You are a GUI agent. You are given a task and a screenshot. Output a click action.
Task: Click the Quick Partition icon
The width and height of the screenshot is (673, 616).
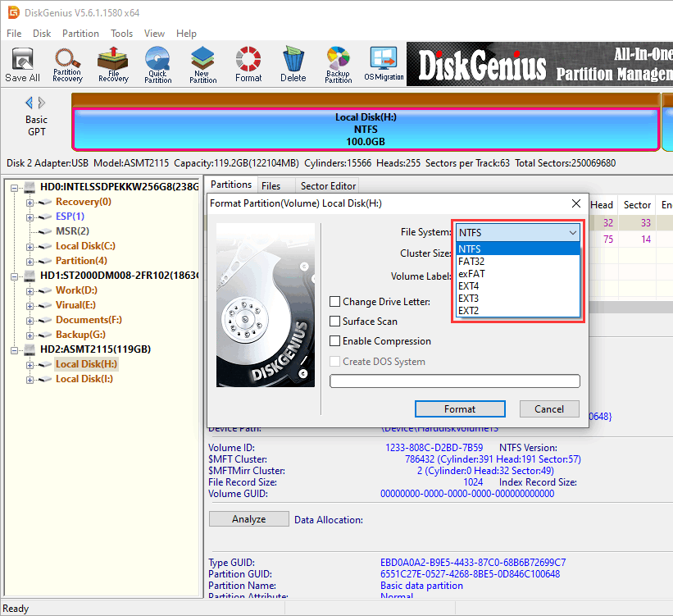tap(158, 65)
